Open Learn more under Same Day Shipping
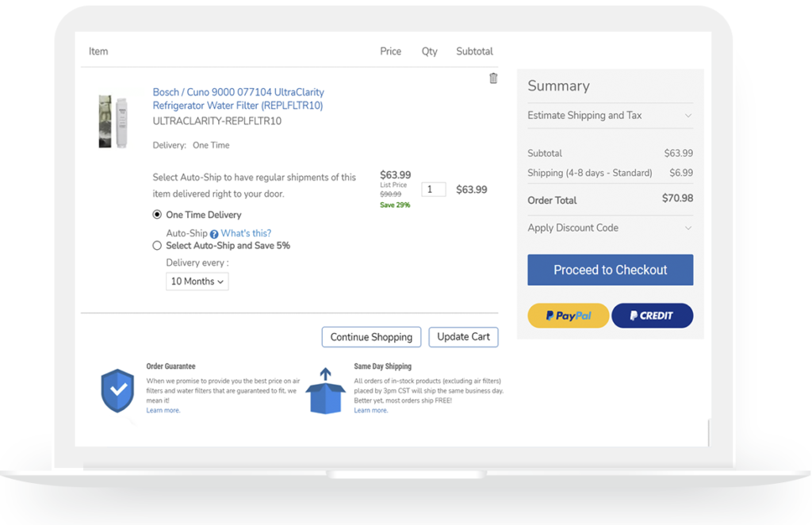This screenshot has height=525, width=812. pos(370,410)
